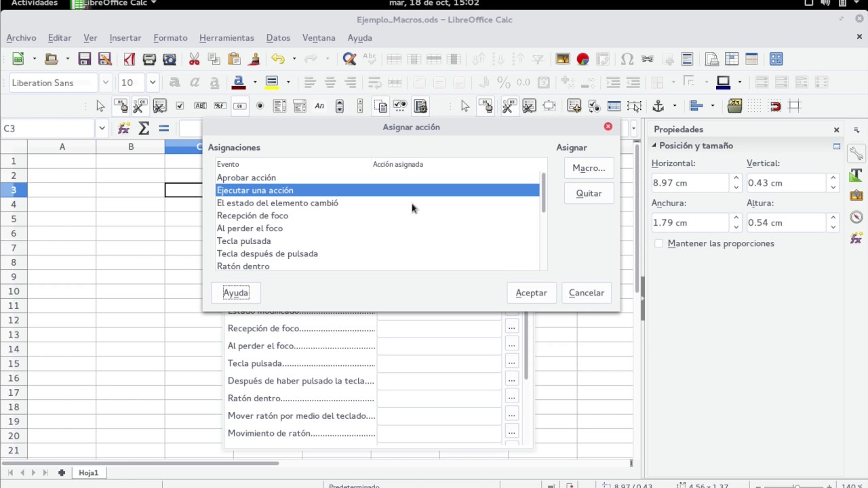
Task: Open the Datos menu
Action: point(278,38)
